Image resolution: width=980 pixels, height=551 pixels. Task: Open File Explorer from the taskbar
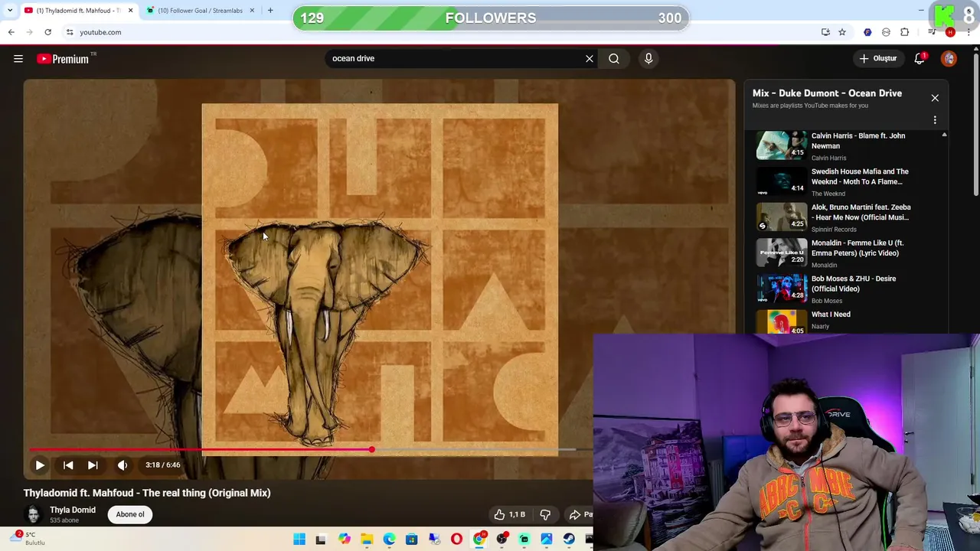[367, 540]
